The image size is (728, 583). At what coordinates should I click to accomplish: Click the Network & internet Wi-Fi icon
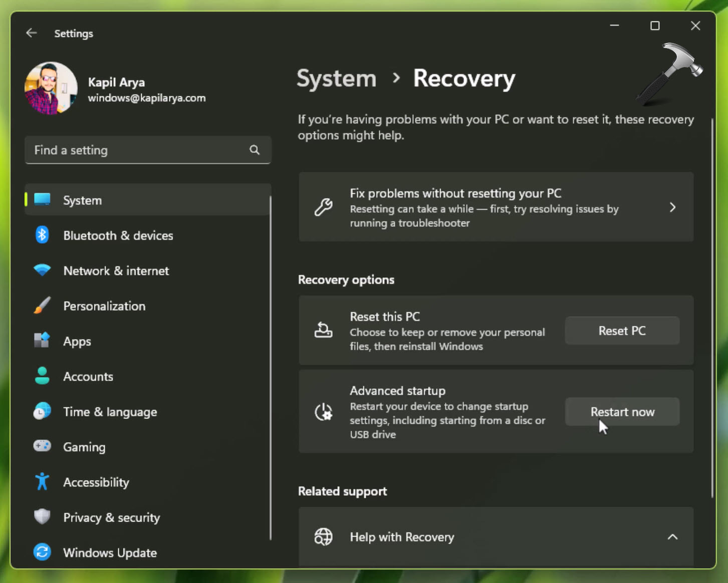(42, 270)
